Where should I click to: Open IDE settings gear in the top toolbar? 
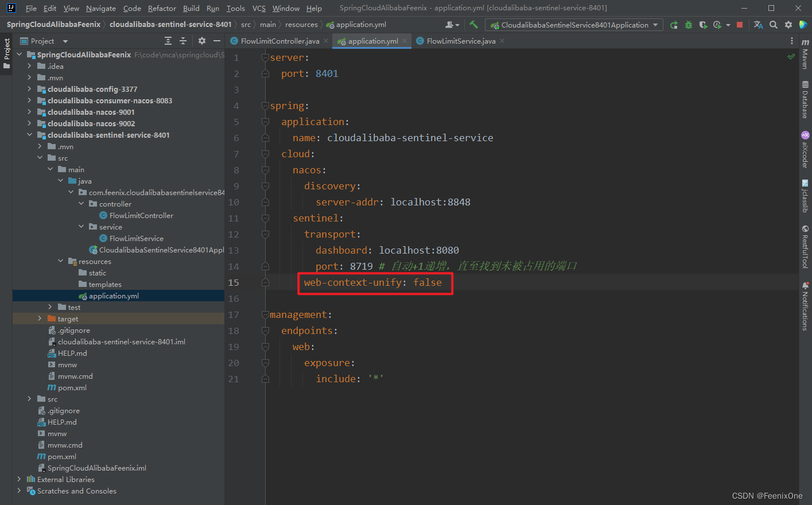tap(788, 25)
